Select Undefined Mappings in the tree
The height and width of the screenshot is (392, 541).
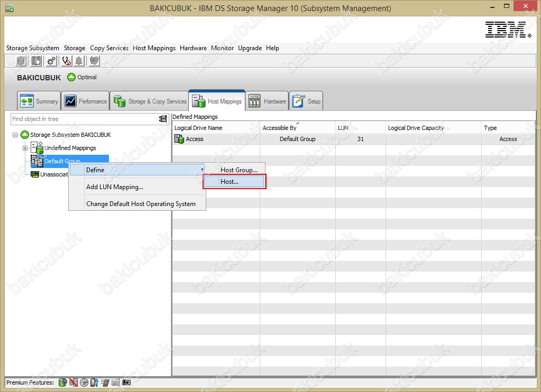click(x=70, y=148)
